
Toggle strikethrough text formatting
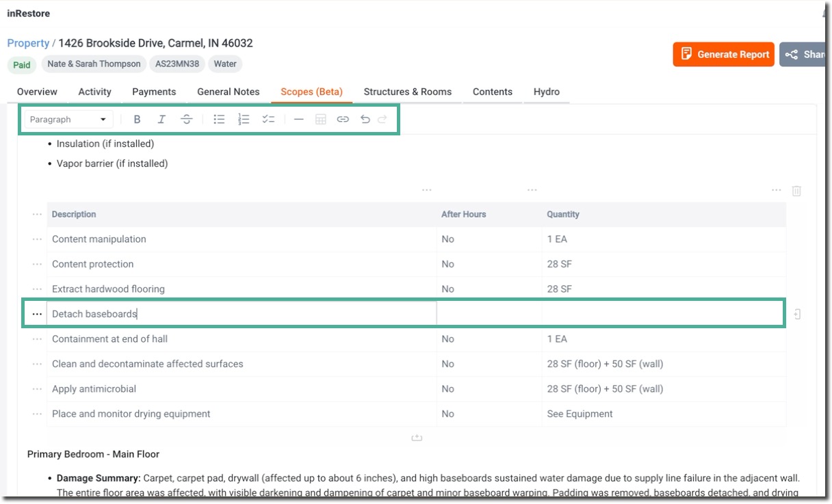coord(186,120)
